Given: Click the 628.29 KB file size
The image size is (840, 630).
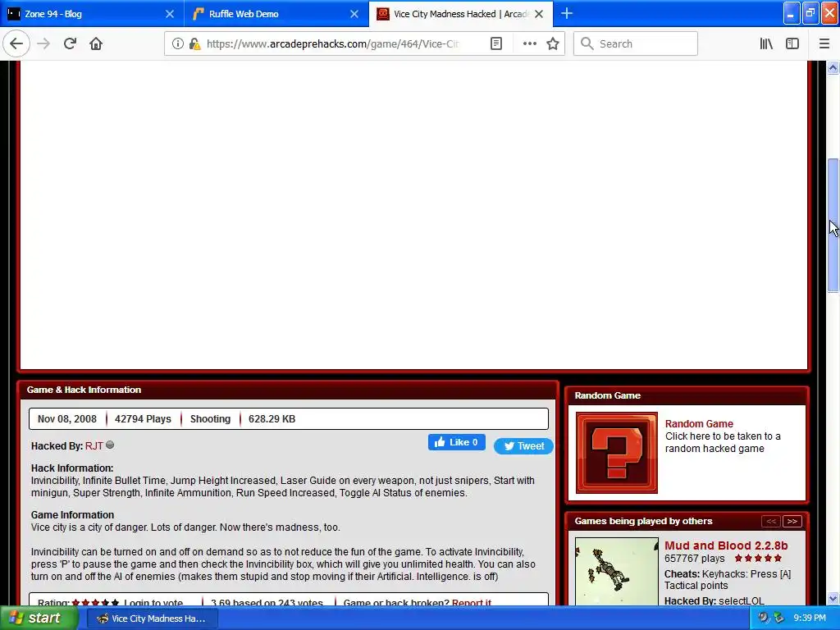Looking at the screenshot, I should pos(272,419).
